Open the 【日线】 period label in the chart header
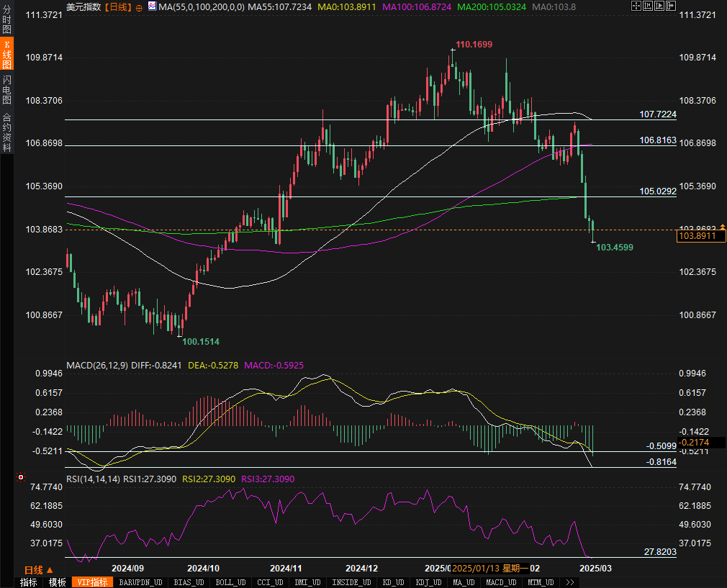The image size is (727, 588). pyautogui.click(x=118, y=6)
